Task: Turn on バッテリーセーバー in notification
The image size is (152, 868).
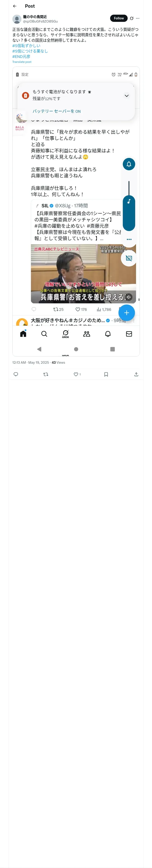Action: [57, 111]
